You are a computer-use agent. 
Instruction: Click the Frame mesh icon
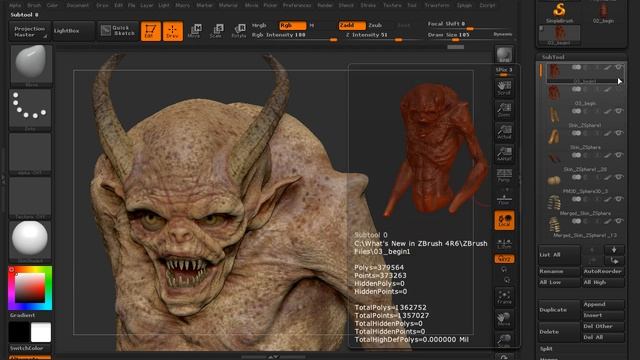tap(504, 297)
